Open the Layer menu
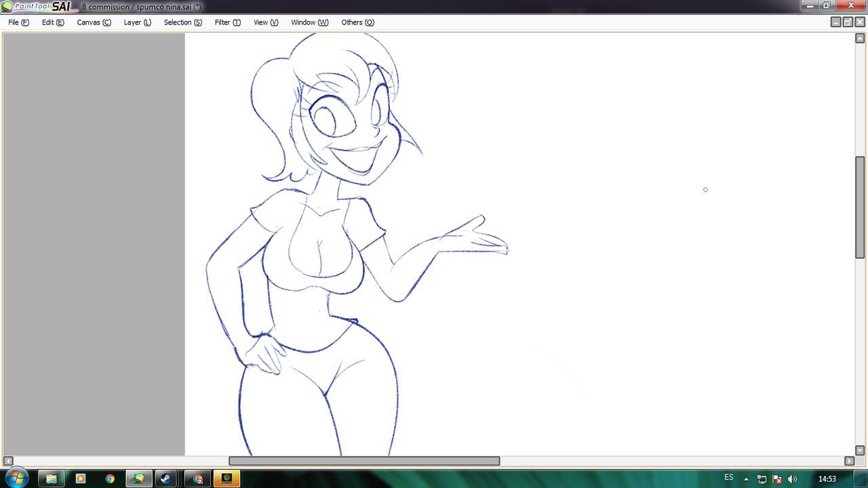Viewport: 868px width, 488px height. [x=137, y=22]
